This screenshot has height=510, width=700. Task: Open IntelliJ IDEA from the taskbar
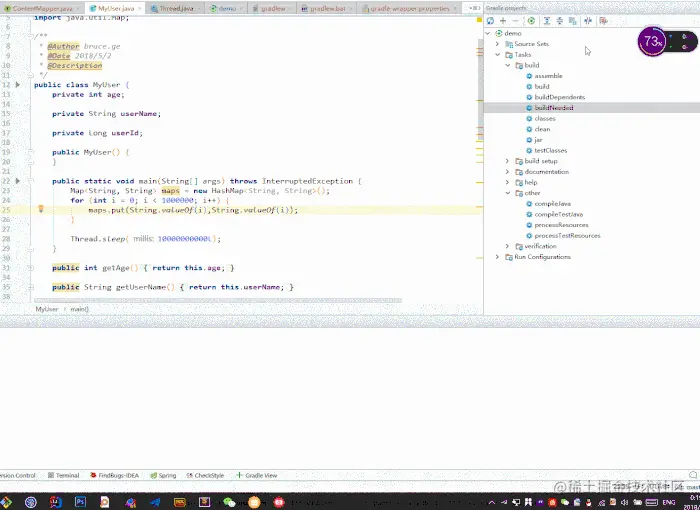pyautogui.click(x=55, y=502)
